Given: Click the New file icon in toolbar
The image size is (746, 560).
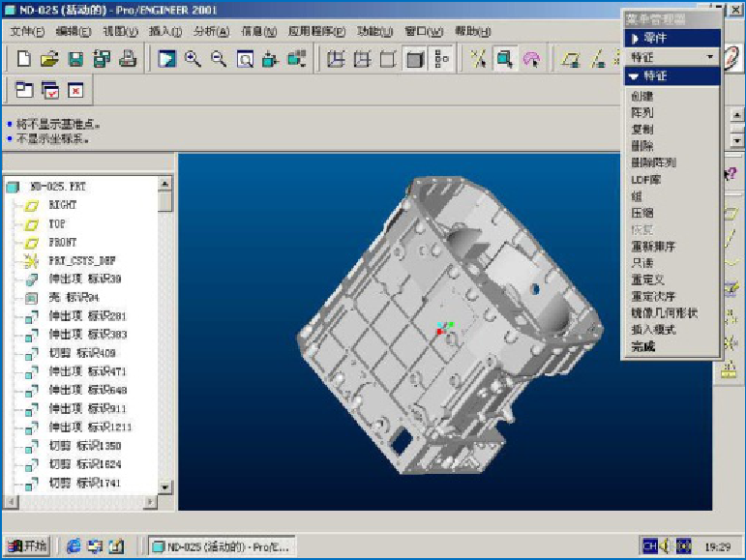Looking at the screenshot, I should tap(25, 59).
